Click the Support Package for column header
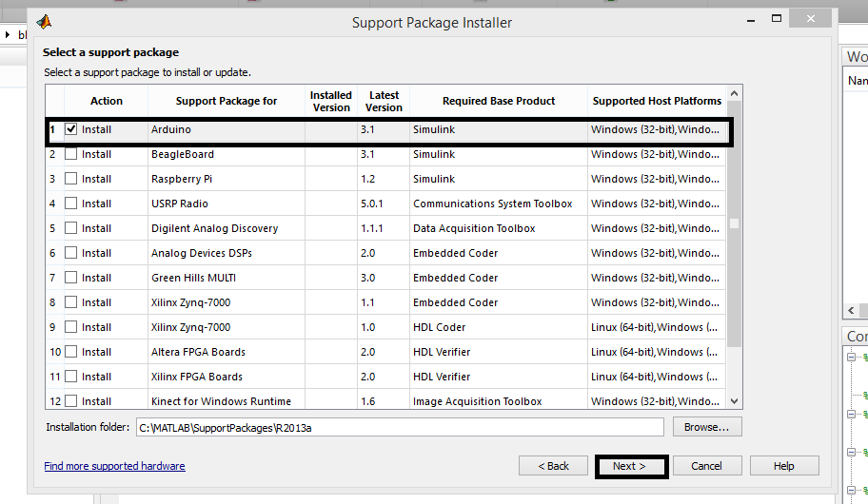The image size is (868, 504). 227,101
